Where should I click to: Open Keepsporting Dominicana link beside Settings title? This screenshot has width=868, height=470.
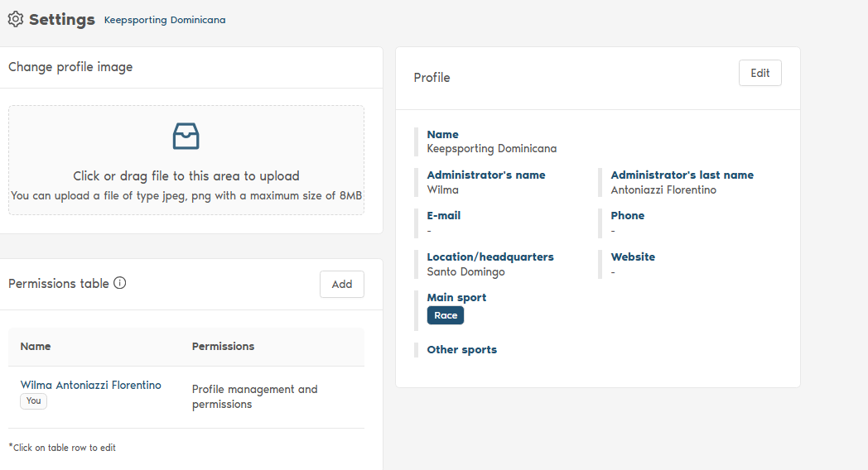click(x=165, y=20)
